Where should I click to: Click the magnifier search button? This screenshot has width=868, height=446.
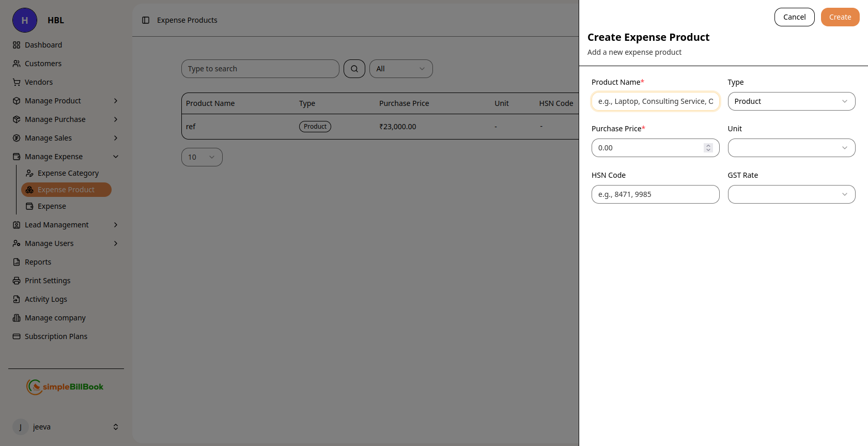pyautogui.click(x=354, y=69)
